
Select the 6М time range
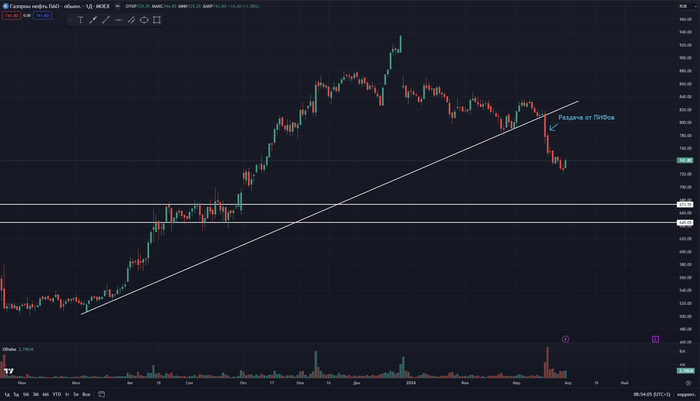click(x=46, y=394)
